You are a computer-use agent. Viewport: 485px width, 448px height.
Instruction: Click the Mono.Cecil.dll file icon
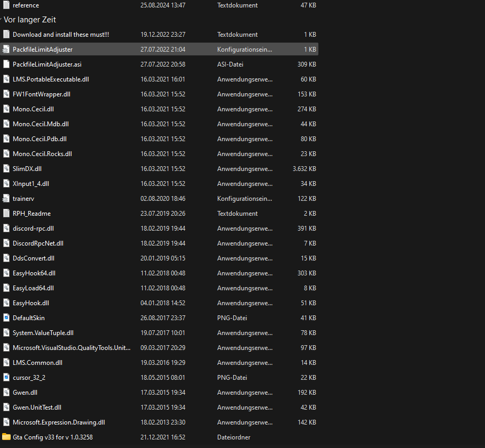pos(6,109)
